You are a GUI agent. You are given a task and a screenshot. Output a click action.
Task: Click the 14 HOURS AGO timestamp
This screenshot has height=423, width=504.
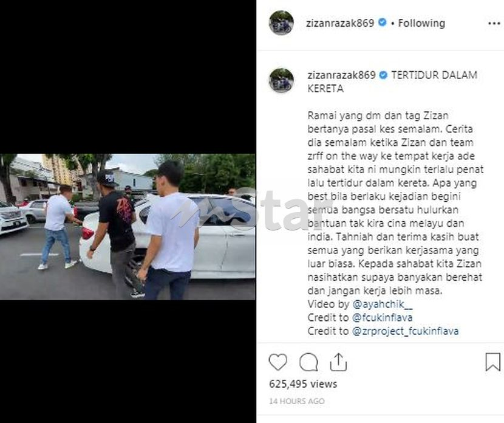297,401
